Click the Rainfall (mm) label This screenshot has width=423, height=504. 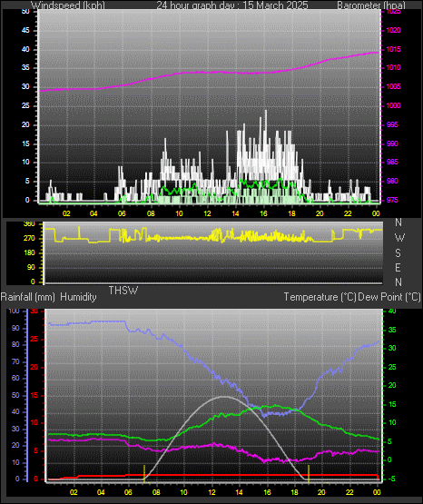27,297
